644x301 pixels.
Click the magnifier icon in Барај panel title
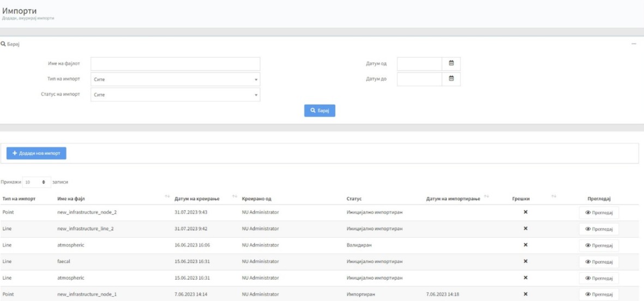click(x=3, y=44)
